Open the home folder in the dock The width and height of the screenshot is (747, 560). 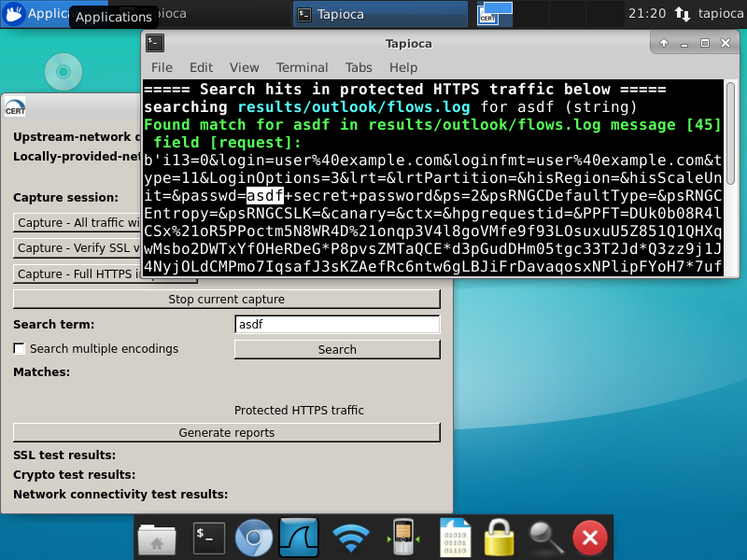157,538
